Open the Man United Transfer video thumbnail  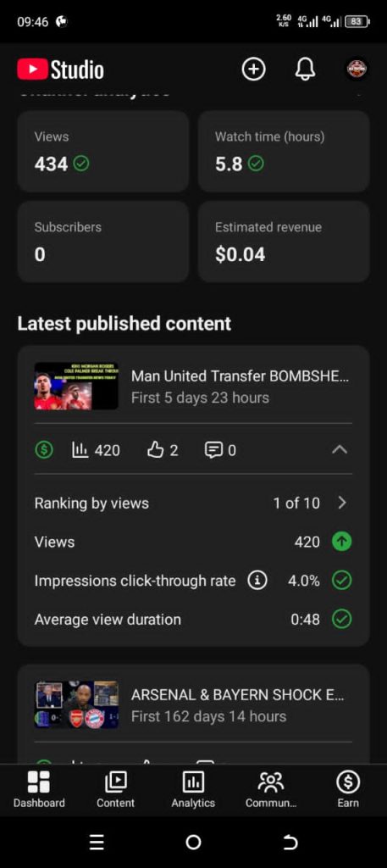point(76,386)
